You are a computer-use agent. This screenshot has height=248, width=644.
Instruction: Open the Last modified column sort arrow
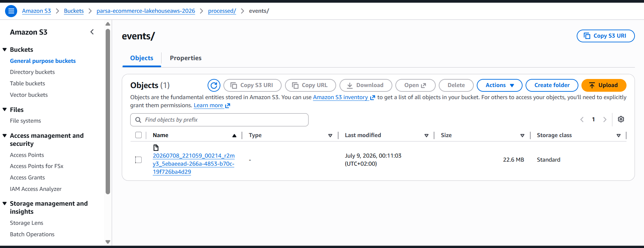pos(426,135)
